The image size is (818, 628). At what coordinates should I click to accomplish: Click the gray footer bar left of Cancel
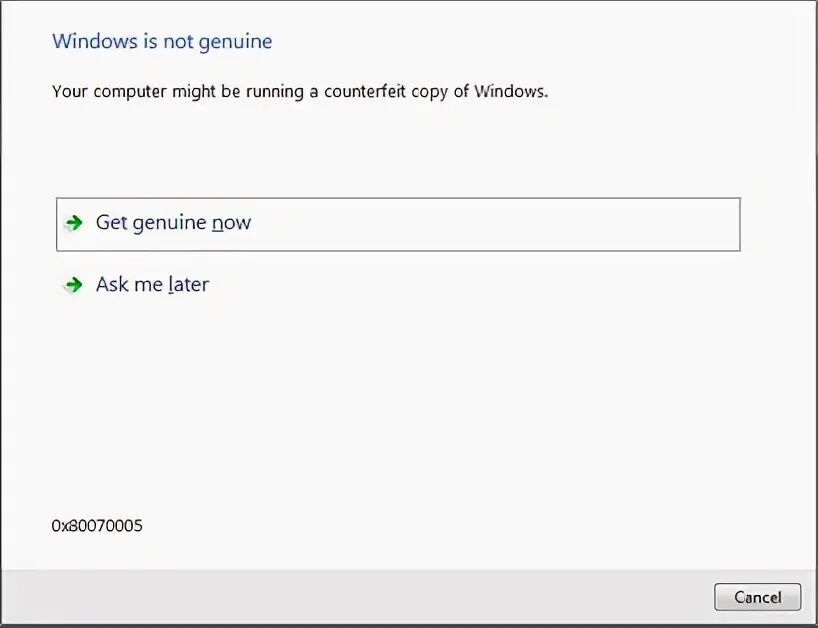tap(355, 597)
